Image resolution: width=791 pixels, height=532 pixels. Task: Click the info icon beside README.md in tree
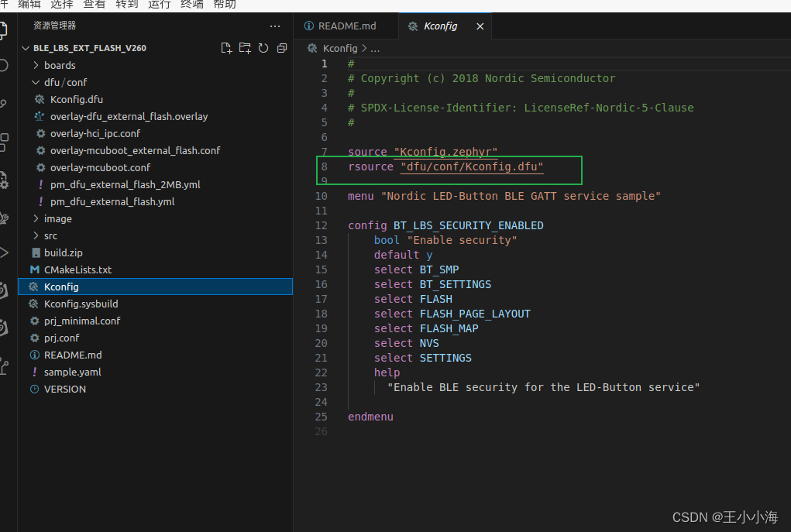34,355
